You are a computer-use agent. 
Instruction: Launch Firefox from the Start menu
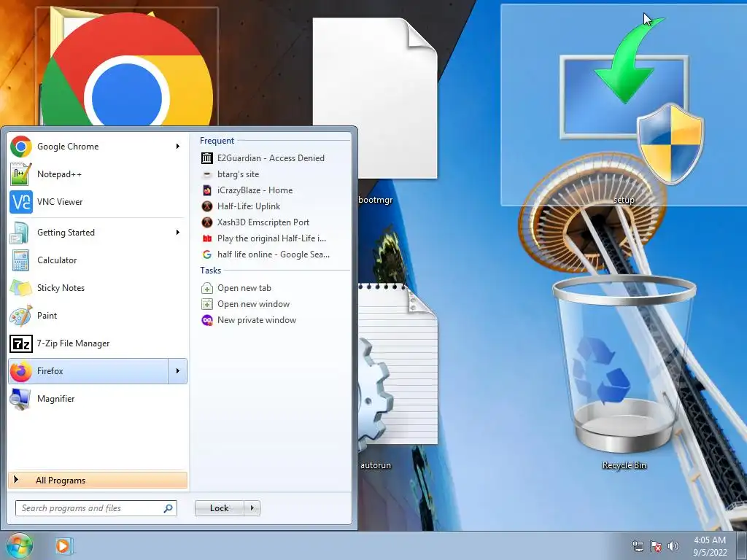pyautogui.click(x=88, y=371)
